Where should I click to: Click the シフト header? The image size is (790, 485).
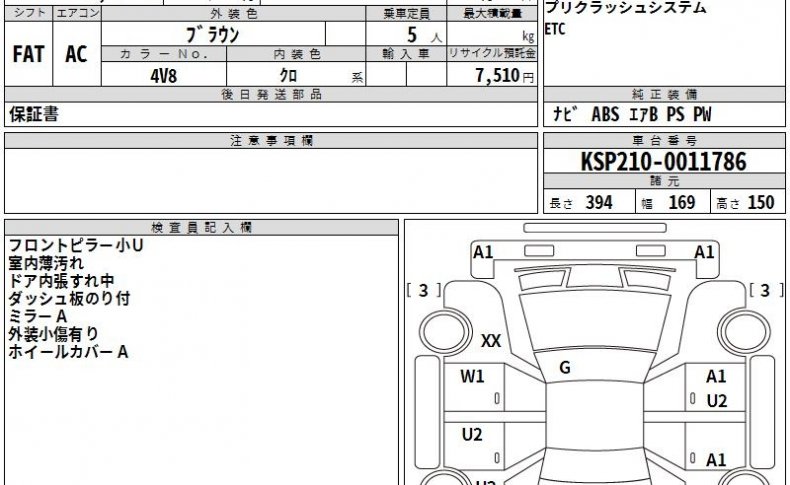(28, 13)
